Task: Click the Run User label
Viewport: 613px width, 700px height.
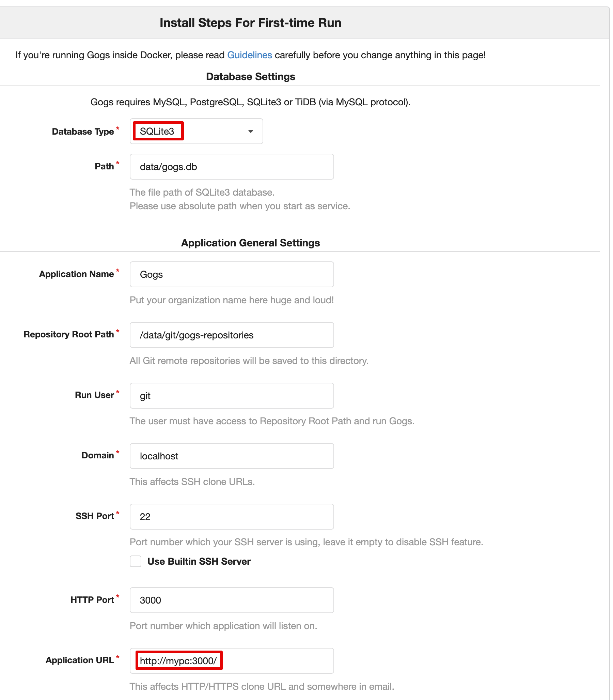Action: tap(94, 395)
